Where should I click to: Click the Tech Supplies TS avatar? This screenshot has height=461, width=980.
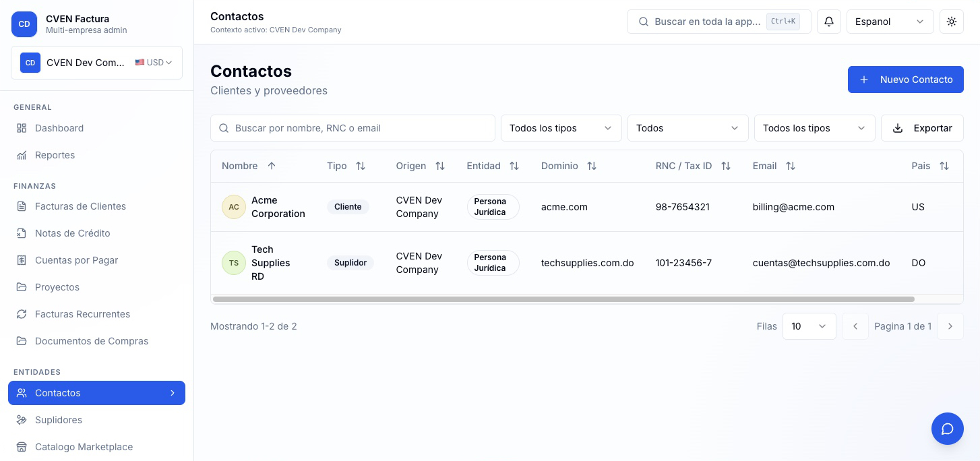[x=234, y=263]
